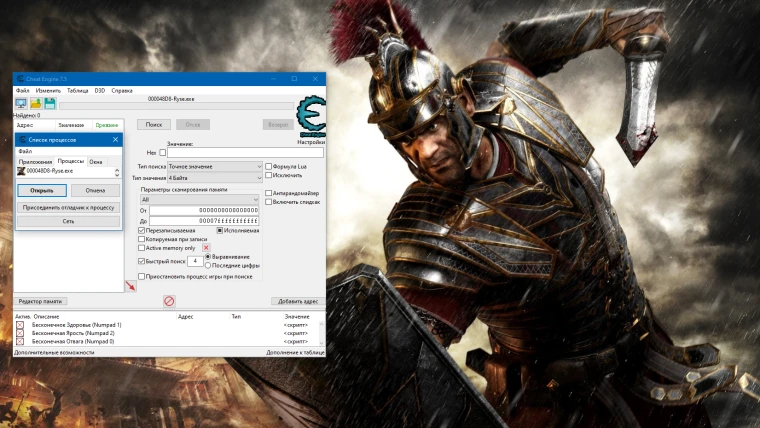Toggle the Hex checkbox
This screenshot has height=428, width=760.
(162, 153)
